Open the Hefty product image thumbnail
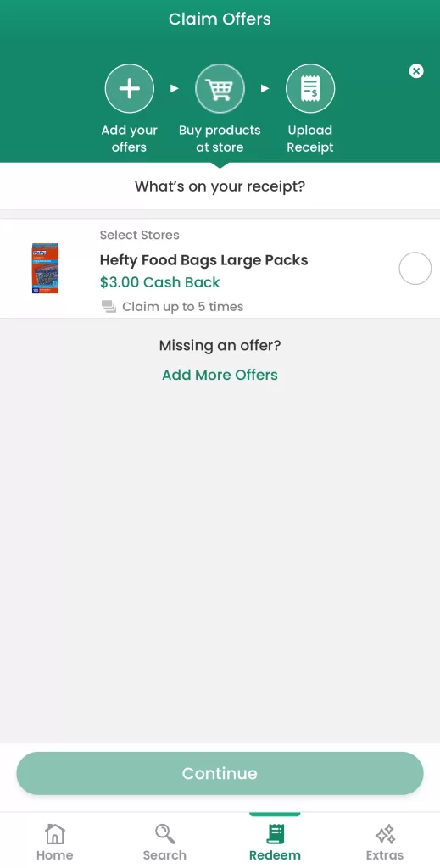The width and height of the screenshot is (440, 868). point(45,269)
